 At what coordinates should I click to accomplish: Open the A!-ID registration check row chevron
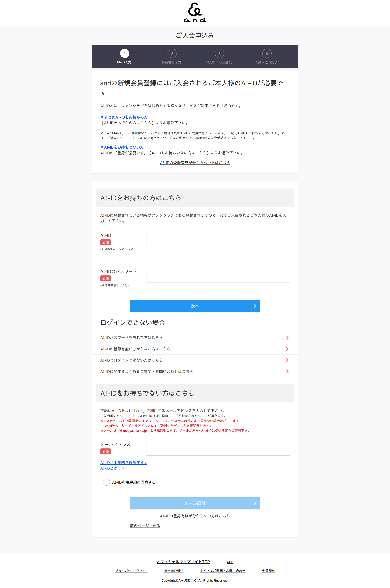[x=287, y=349]
